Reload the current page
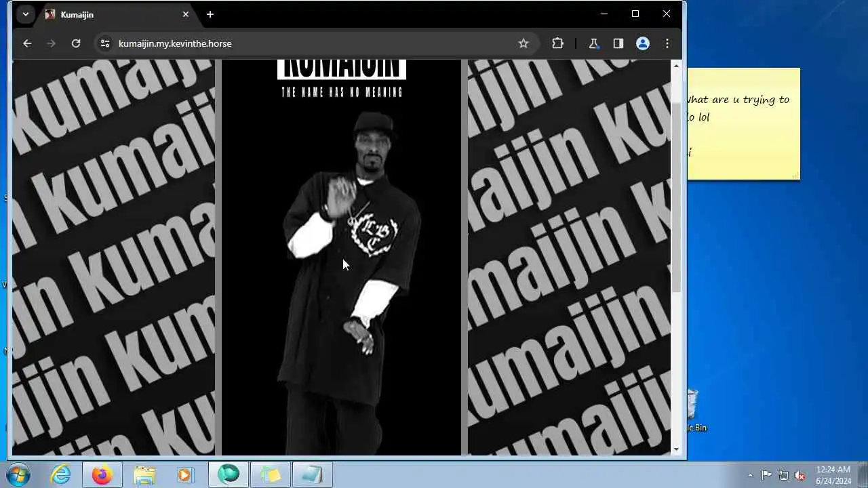Viewport: 868px width, 488px height. click(76, 43)
